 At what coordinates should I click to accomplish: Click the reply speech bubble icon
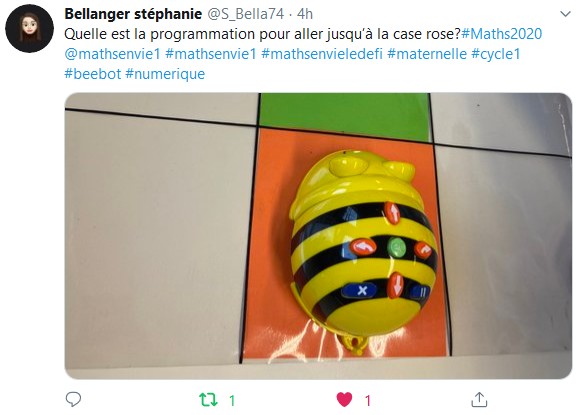pos(73,399)
